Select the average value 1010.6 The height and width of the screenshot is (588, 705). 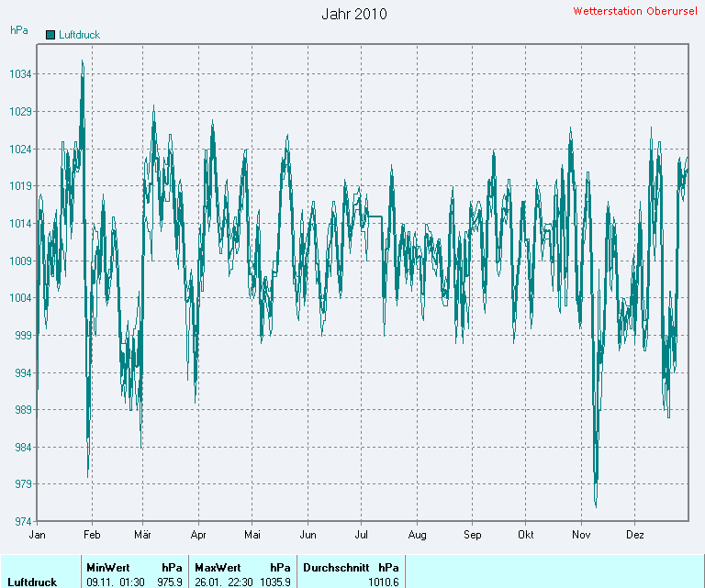(384, 582)
